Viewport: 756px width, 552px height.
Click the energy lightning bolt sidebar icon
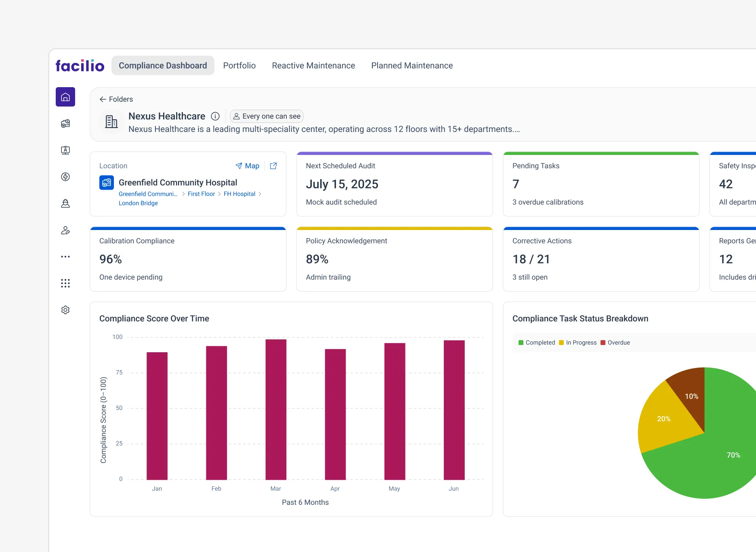[x=65, y=177]
